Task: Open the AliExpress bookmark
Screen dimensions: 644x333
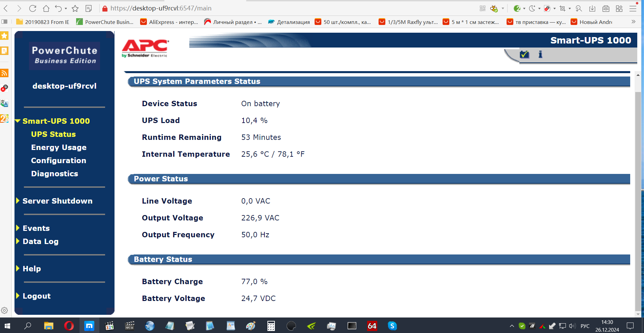Action: [169, 22]
